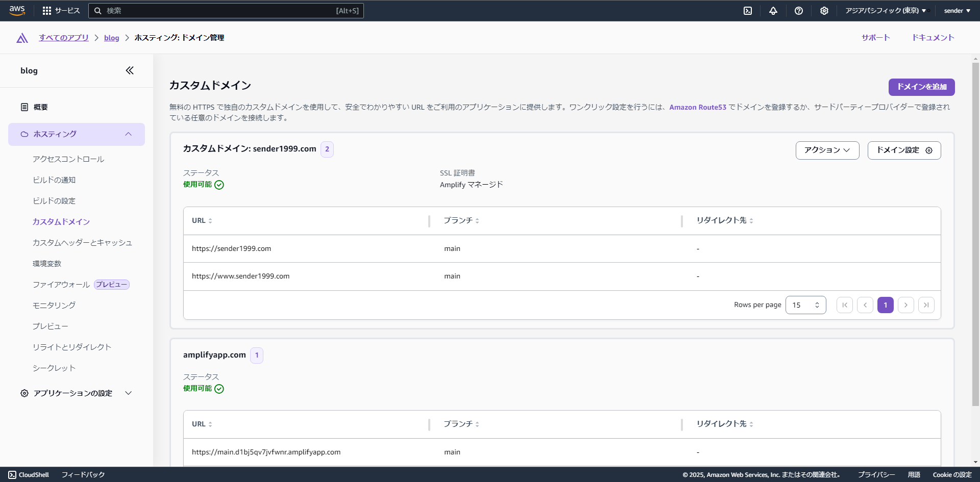
Task: Open the アクション dropdown
Action: (827, 150)
